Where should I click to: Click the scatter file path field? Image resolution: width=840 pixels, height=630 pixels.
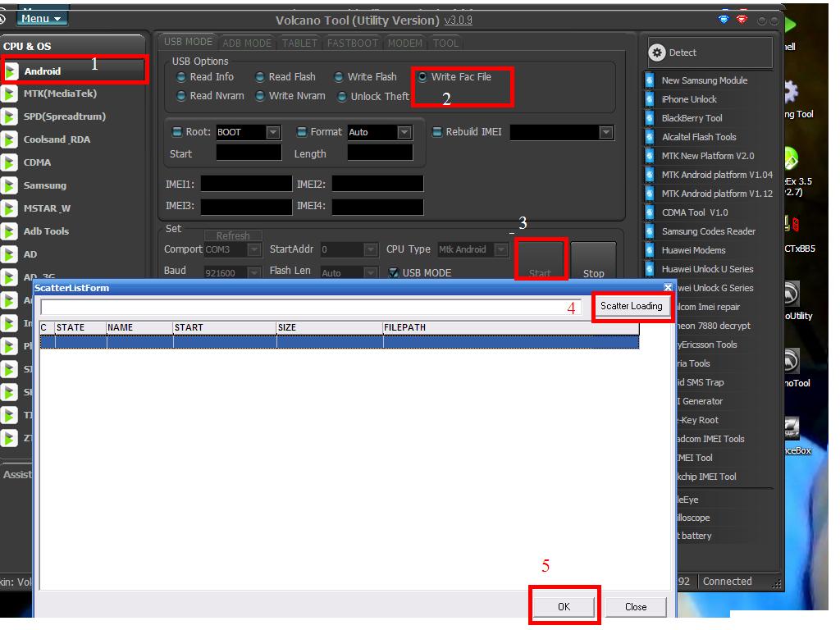(x=311, y=307)
